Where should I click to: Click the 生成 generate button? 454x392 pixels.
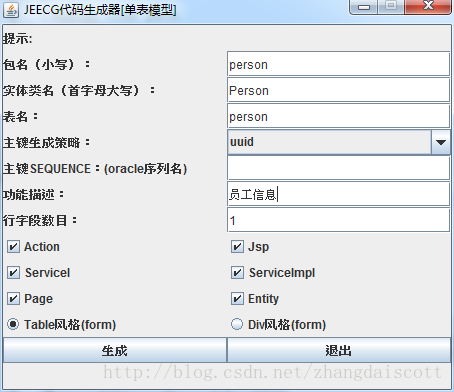coord(115,350)
